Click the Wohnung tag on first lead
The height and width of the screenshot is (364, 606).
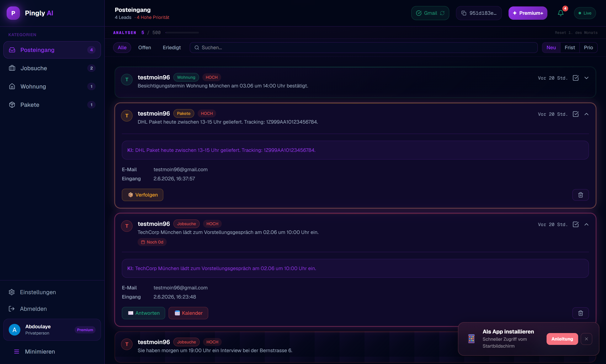click(186, 77)
